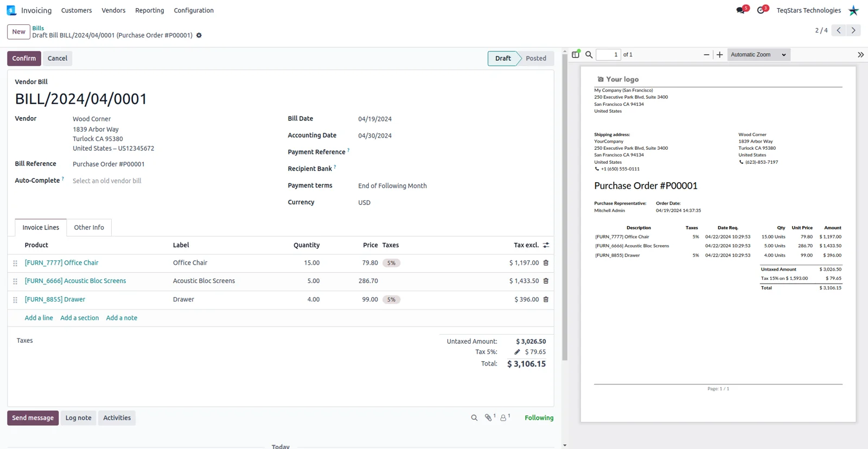Create a New bill record
This screenshot has width=868, height=449.
[x=18, y=32]
